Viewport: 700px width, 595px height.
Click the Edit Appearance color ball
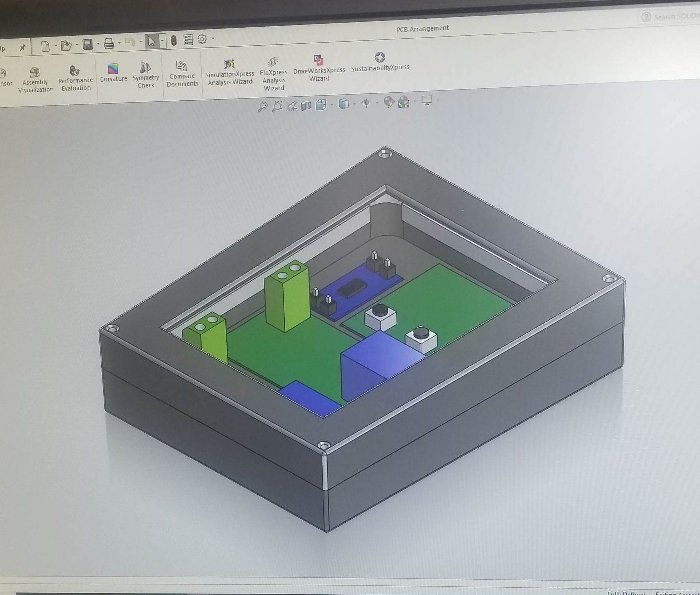coord(389,102)
